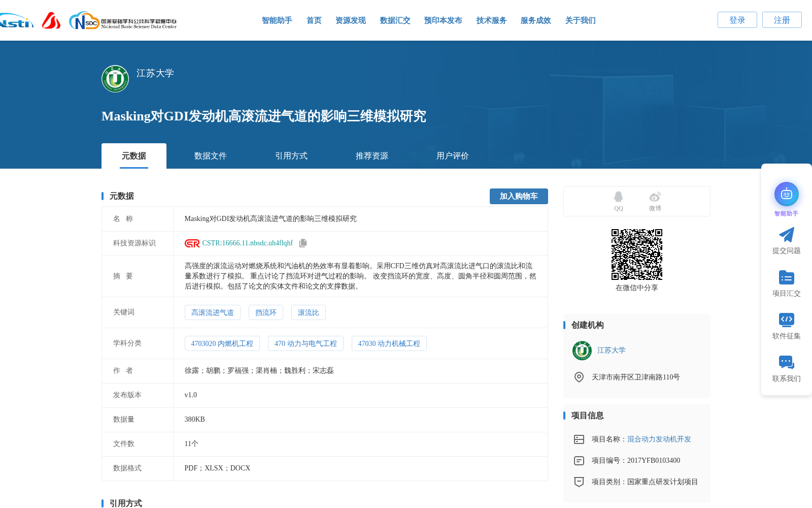
Task: Click the address 天津市南开区卫津南路110号
Action: (636, 377)
